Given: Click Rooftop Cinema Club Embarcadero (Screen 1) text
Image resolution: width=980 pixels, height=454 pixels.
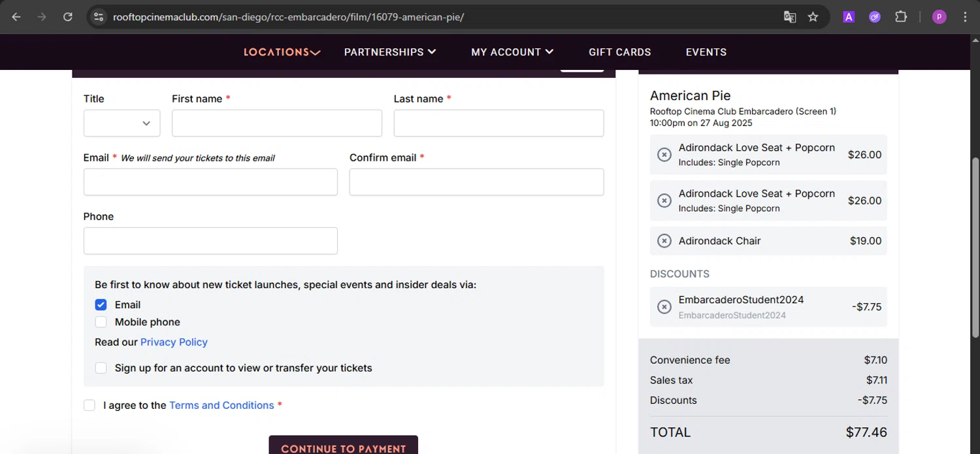Looking at the screenshot, I should (743, 112).
